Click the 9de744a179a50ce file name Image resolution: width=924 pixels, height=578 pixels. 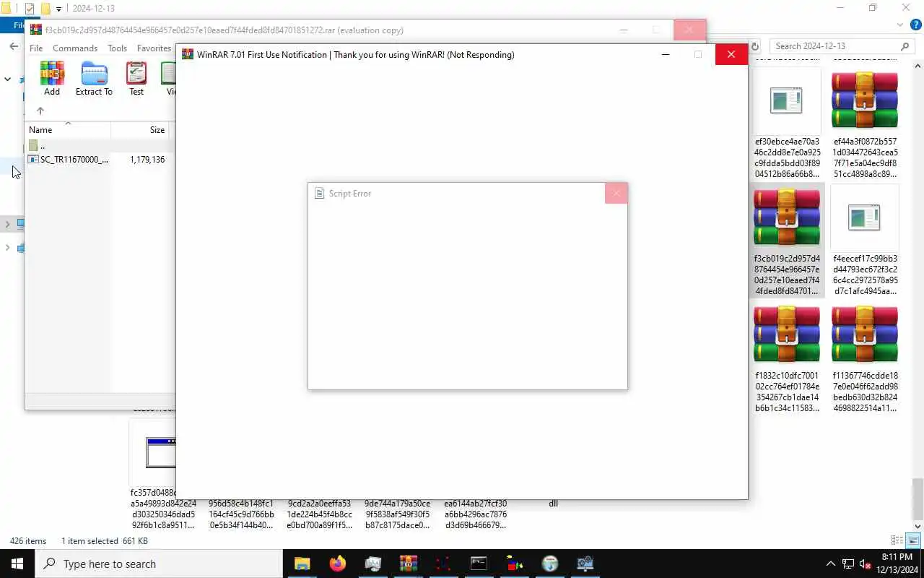coord(397,514)
